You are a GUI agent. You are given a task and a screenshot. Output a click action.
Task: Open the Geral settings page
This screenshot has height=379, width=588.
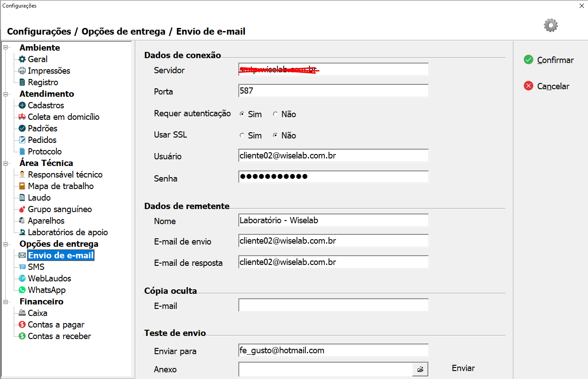(38, 59)
